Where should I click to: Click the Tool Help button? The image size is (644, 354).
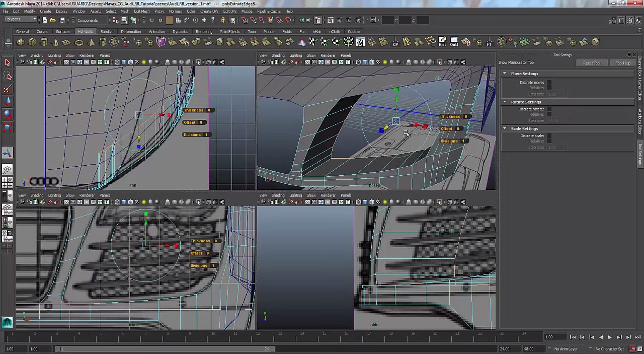(623, 63)
